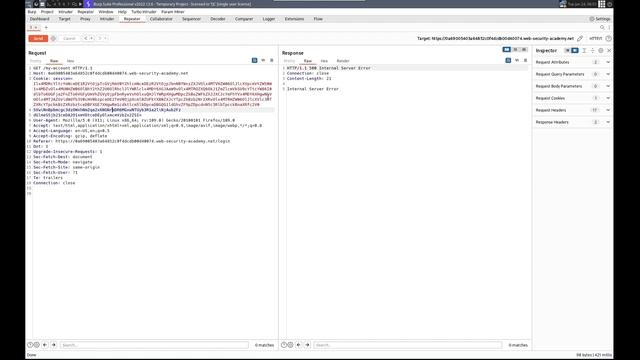640x360 pixels.
Task: Open Burp Settings
Action: coord(600,19)
